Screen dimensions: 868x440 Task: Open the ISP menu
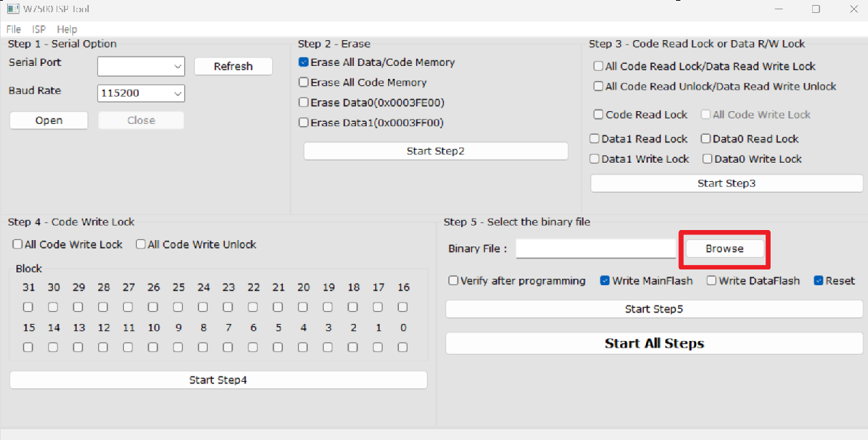39,29
